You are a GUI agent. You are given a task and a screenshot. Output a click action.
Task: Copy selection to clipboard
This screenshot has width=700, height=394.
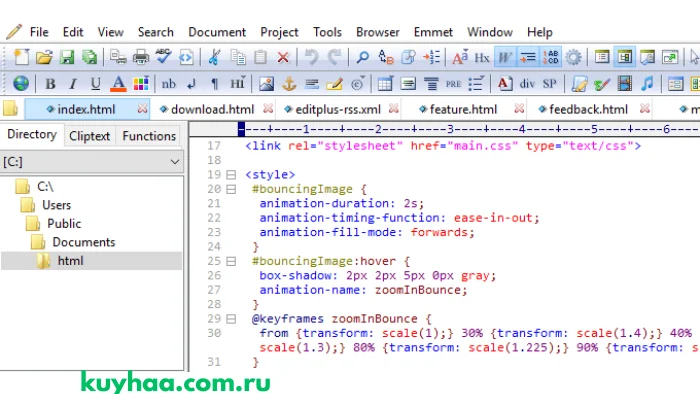coord(238,57)
